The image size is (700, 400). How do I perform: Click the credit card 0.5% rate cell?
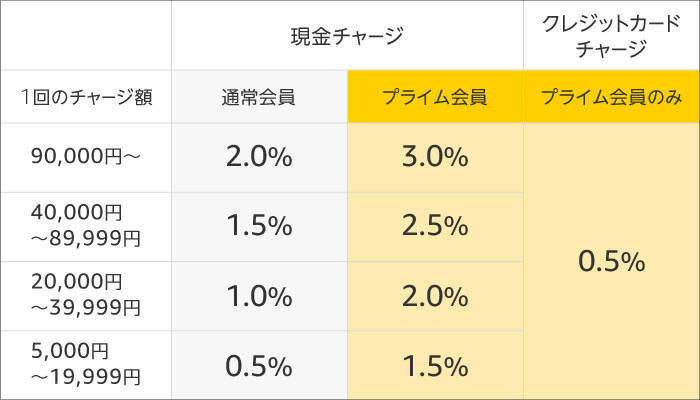coord(610,262)
